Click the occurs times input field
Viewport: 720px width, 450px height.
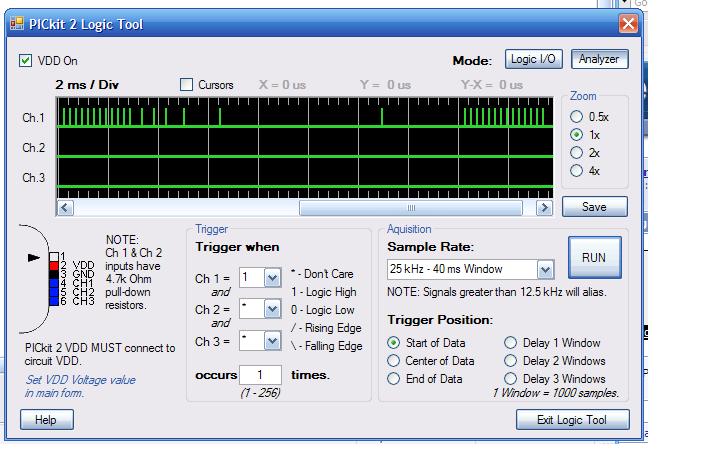click(260, 375)
